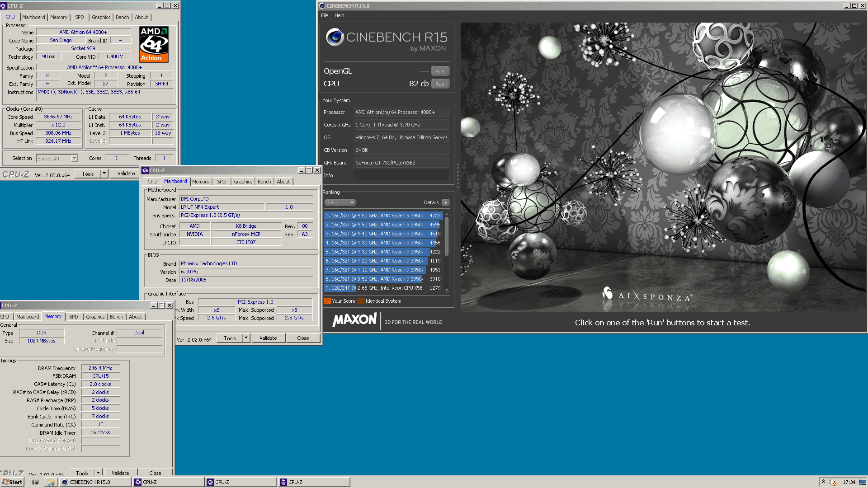Click the Core Speed 3696.67 MHz value
This screenshot has height=488, width=868.
[58, 117]
